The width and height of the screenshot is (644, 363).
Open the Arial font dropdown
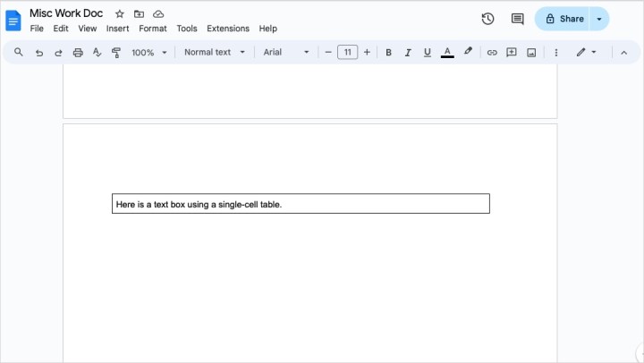tap(286, 53)
